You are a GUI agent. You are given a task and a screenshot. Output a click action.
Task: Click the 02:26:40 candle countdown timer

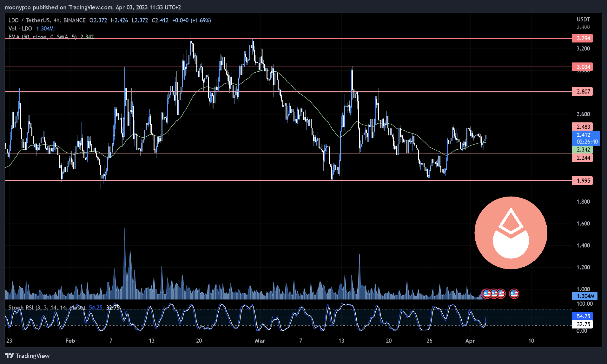coord(587,142)
